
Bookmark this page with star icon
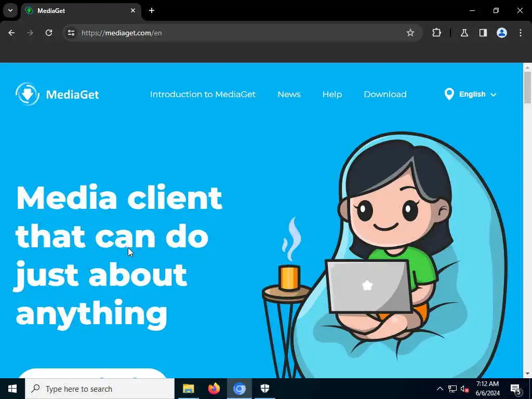(410, 33)
